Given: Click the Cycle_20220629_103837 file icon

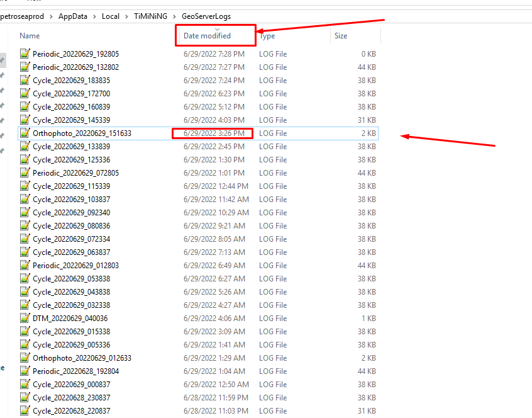Looking at the screenshot, I should tap(25, 200).
